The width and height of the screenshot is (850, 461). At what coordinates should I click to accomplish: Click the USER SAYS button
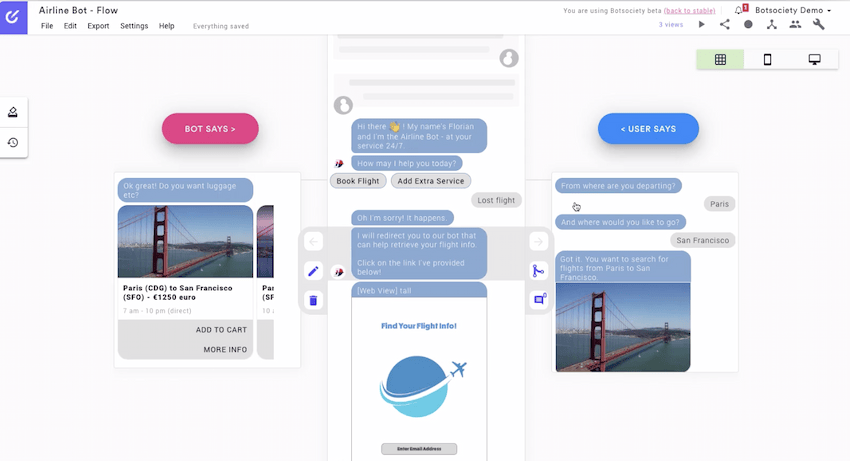[x=648, y=129]
